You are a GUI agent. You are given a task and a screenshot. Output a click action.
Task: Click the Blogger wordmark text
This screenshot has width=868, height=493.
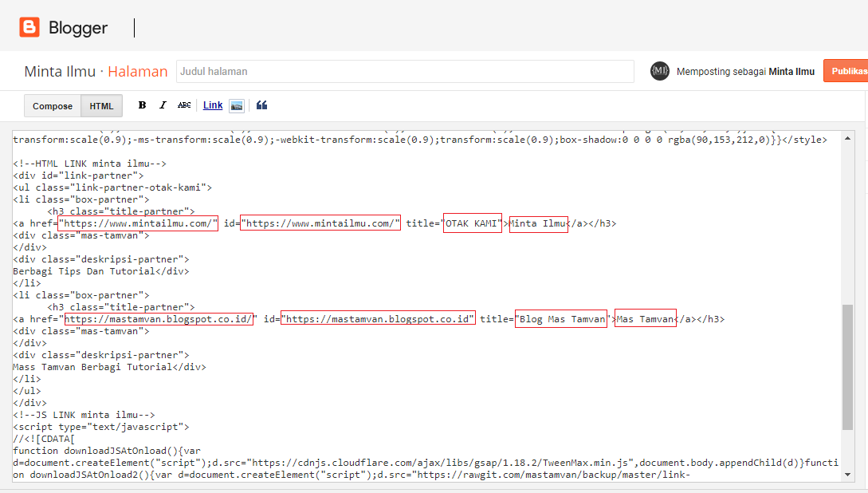(x=78, y=28)
